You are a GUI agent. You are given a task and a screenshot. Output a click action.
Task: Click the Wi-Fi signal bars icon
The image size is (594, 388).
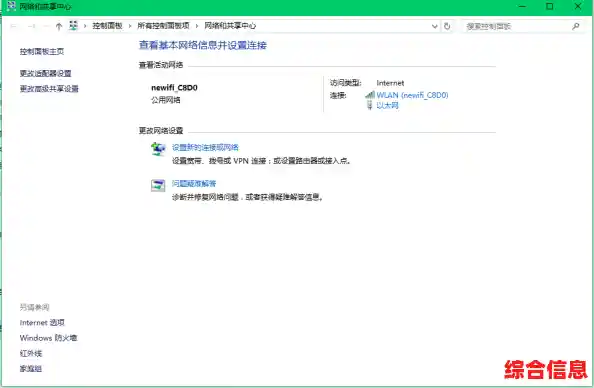pos(370,94)
